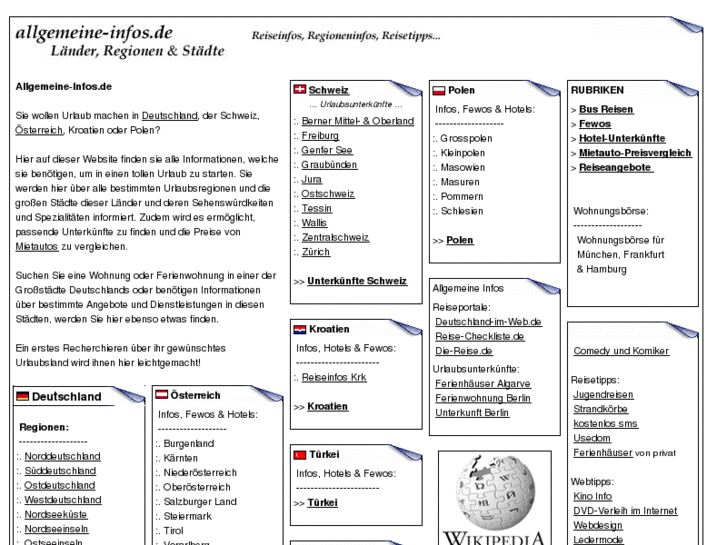Click the Schlesien list entry
The image size is (727, 545).
click(x=462, y=211)
